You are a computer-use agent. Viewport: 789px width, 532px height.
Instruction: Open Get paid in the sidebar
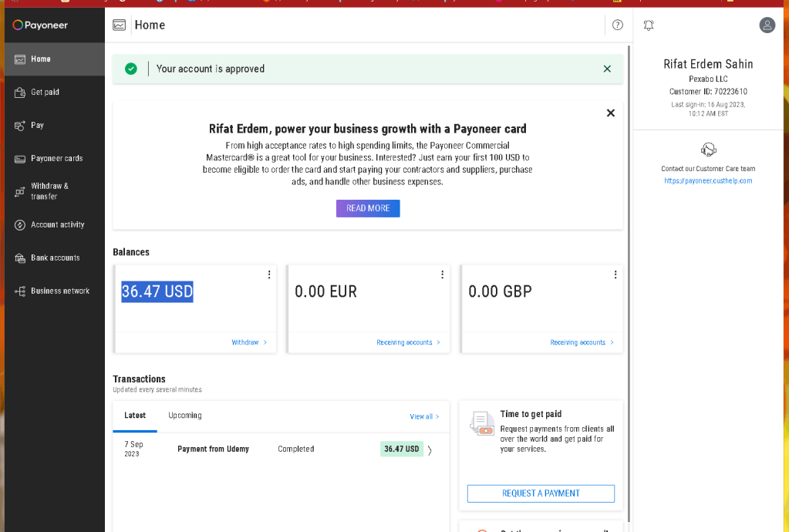tap(54, 92)
